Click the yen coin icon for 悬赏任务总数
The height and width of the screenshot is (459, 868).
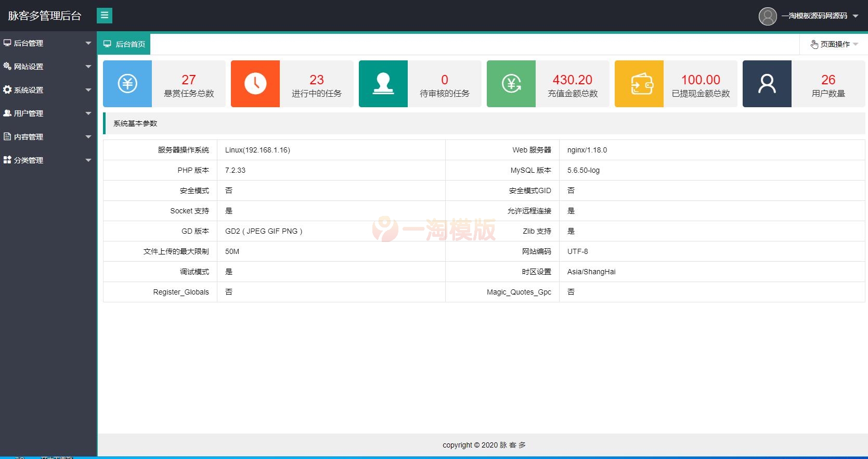(127, 84)
